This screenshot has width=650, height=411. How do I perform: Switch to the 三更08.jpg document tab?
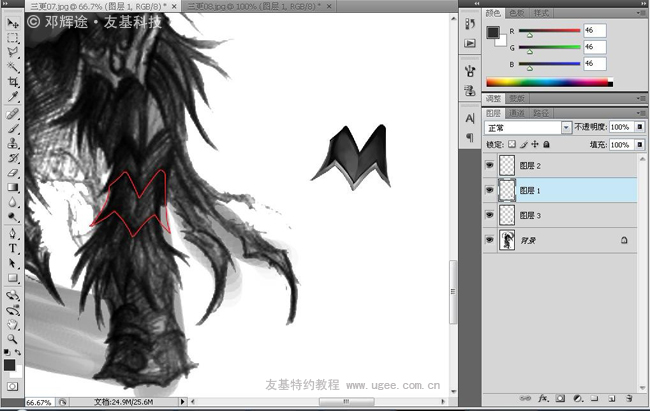pyautogui.click(x=254, y=7)
